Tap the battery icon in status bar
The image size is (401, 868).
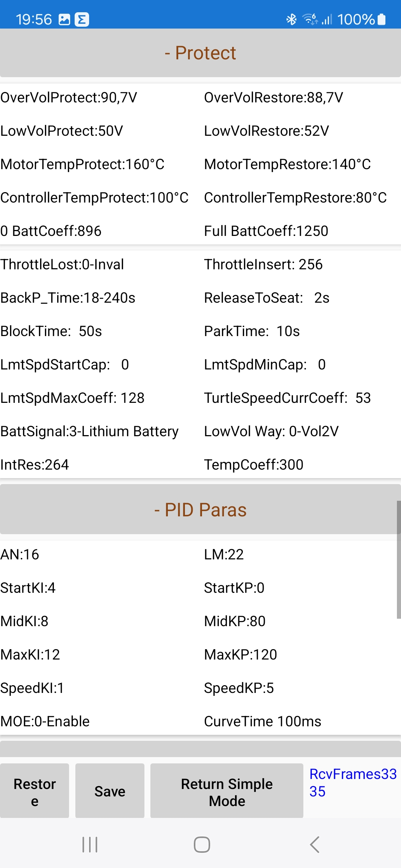pyautogui.click(x=382, y=19)
